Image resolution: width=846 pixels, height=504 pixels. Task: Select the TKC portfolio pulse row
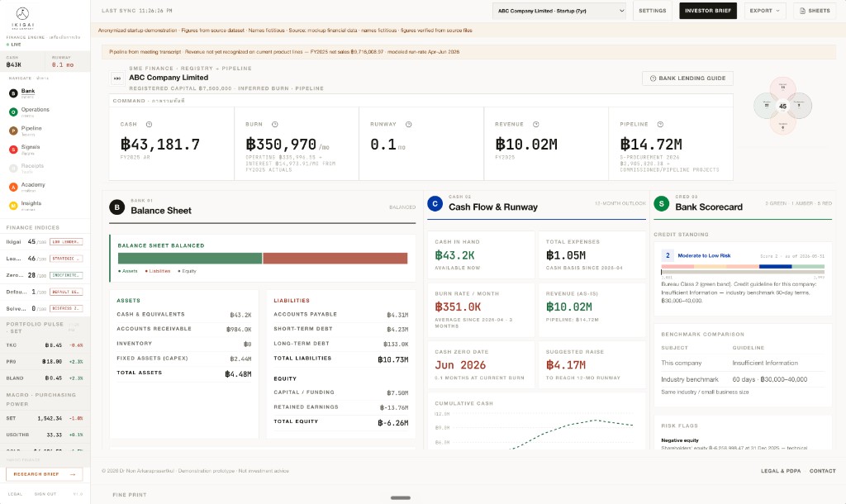click(x=45, y=345)
